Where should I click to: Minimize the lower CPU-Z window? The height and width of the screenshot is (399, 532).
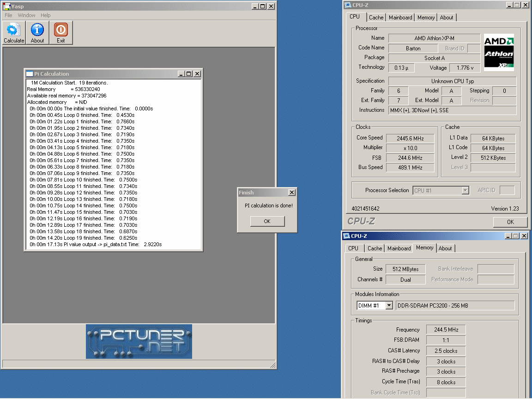(508, 236)
